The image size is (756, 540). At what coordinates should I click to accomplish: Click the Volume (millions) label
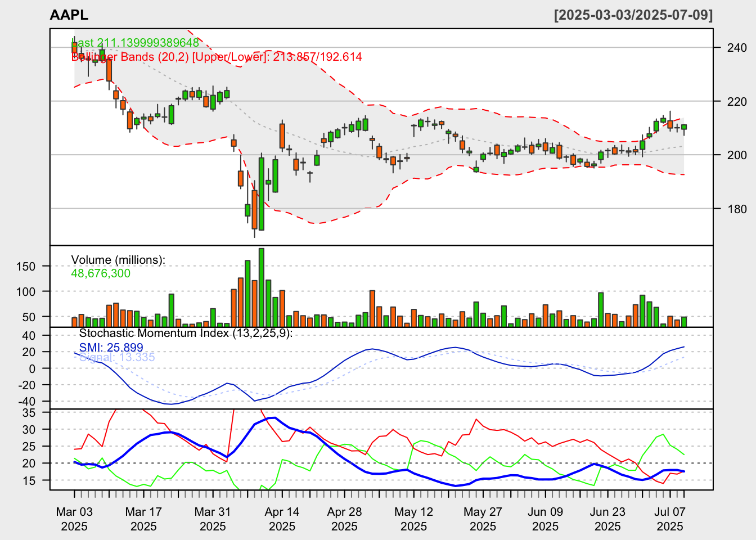coord(118,260)
